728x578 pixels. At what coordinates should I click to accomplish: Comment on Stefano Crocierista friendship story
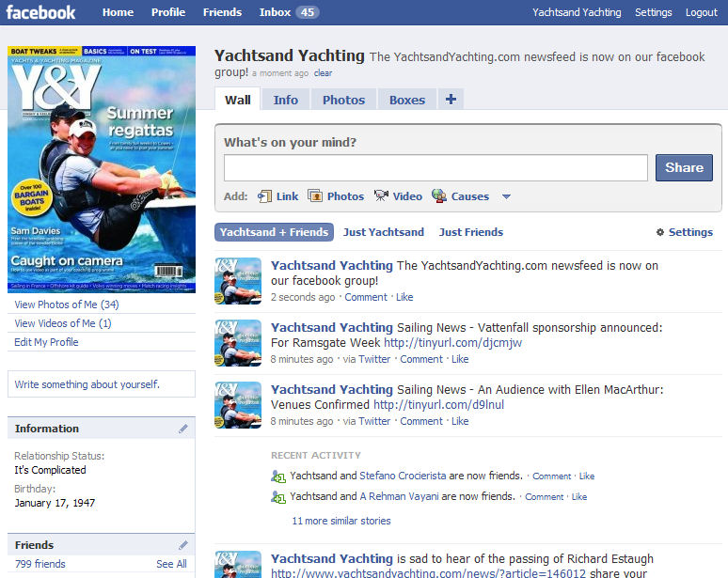coord(551,476)
